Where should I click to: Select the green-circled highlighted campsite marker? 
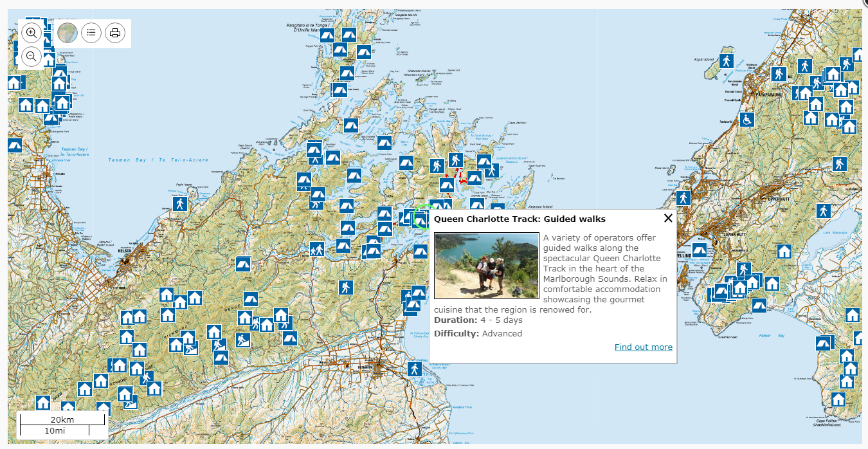click(422, 220)
